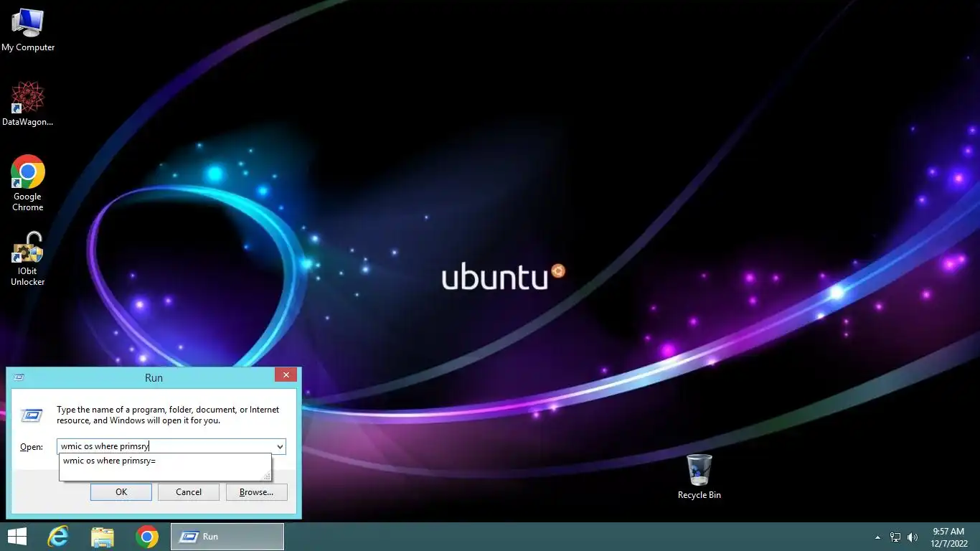Pick the suggestion "wmic os where primsry="

pos(109,461)
